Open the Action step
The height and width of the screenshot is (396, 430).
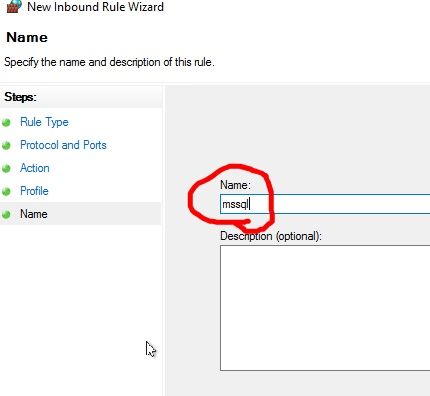pos(35,168)
